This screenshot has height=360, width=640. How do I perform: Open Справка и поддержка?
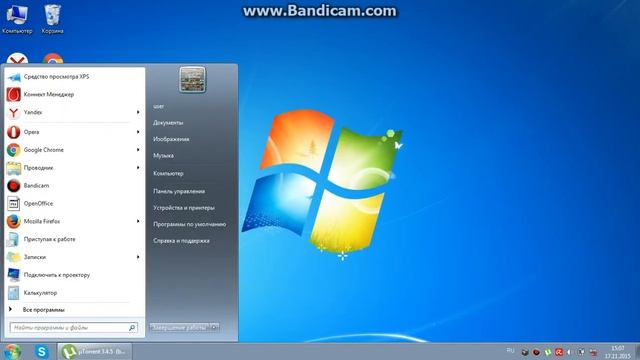181,241
